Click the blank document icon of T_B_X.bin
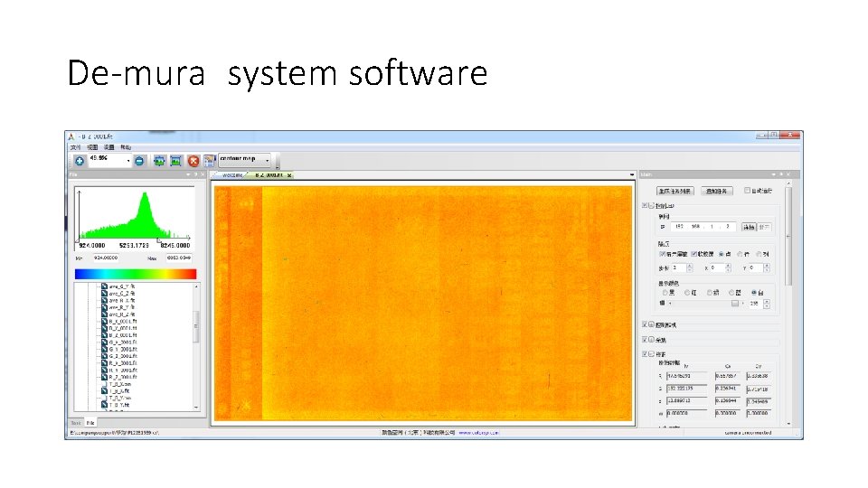The width and height of the screenshot is (868, 488). [x=104, y=383]
